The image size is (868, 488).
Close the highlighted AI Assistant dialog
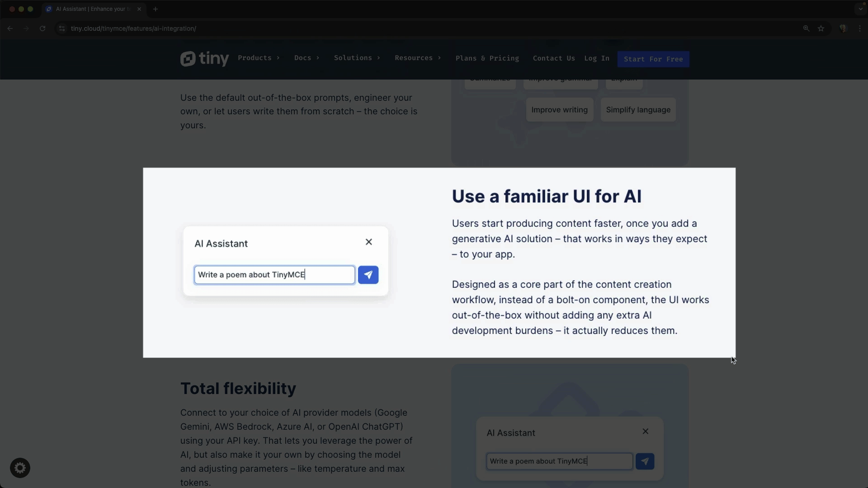pos(369,242)
